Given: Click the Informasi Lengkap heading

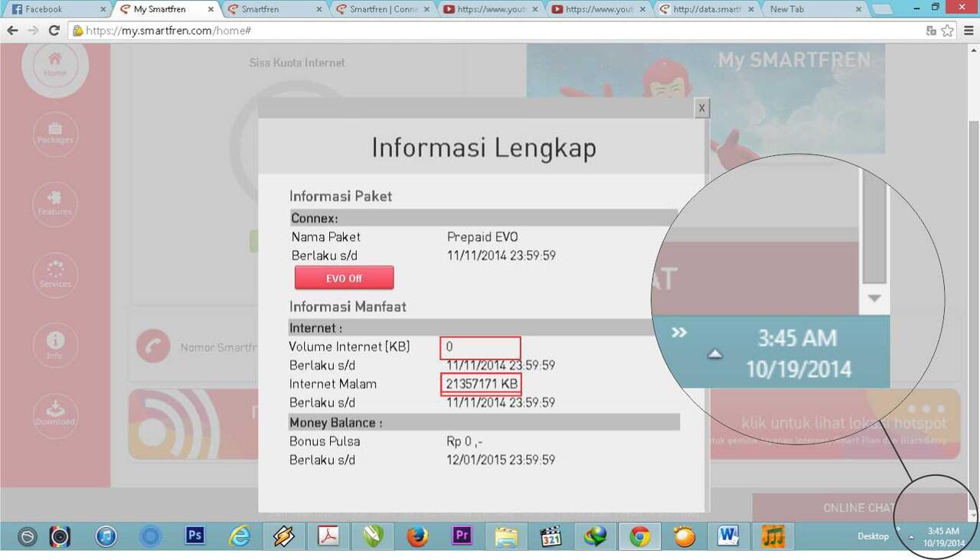Looking at the screenshot, I should click(x=484, y=147).
